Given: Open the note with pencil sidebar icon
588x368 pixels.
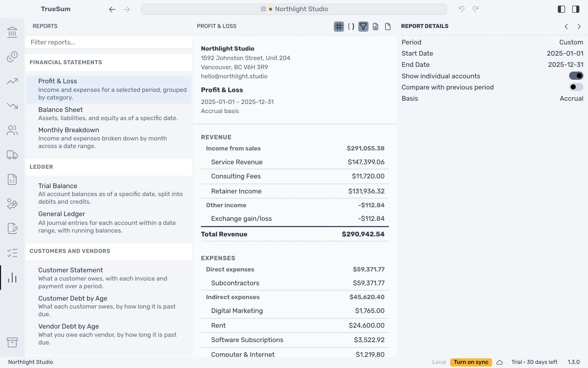Looking at the screenshot, I should 12,228.
